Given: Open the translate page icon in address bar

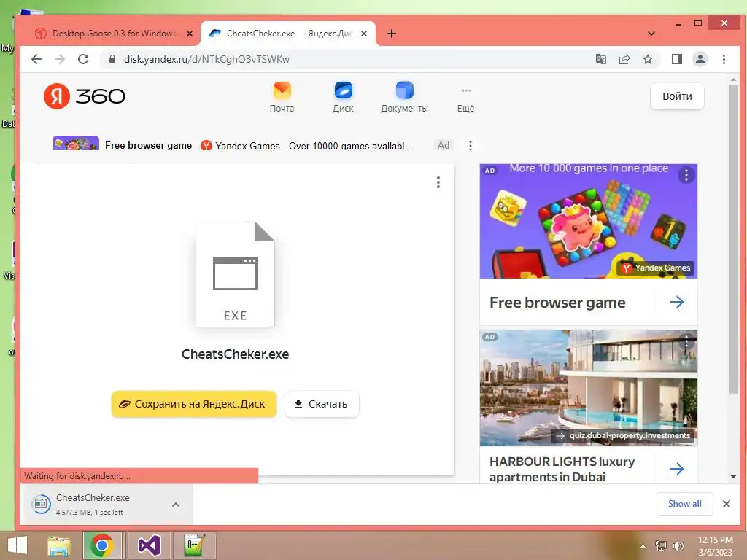Looking at the screenshot, I should coord(601,59).
